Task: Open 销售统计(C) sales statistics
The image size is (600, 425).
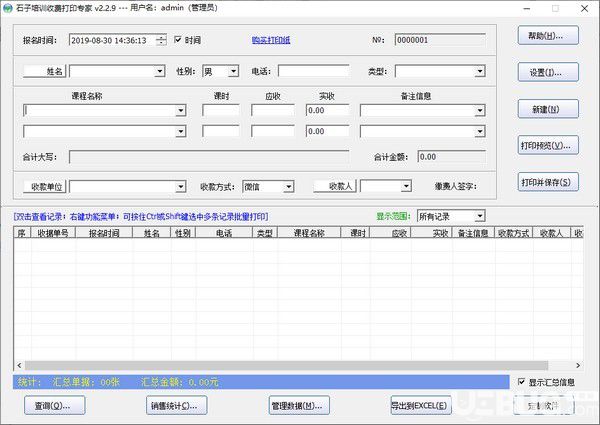Action: click(x=176, y=405)
